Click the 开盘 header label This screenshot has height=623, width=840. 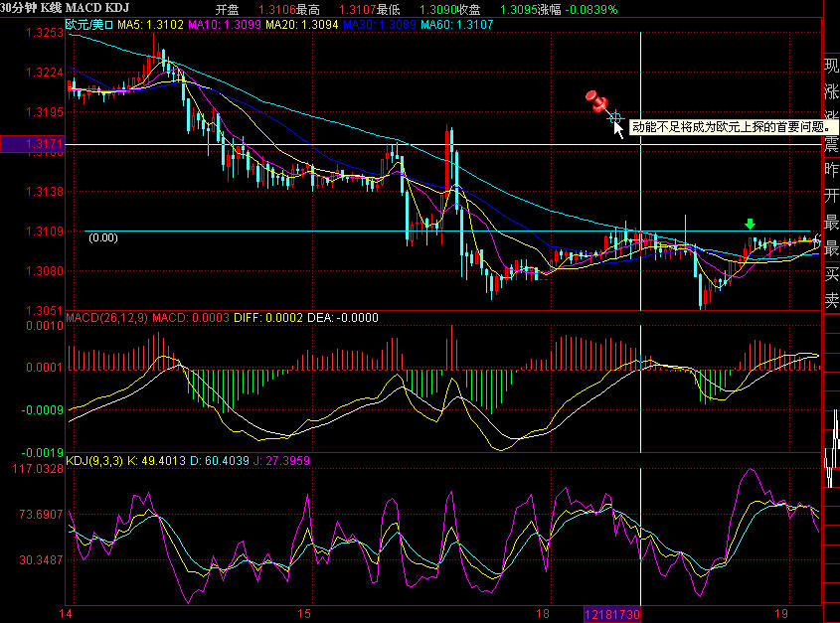coord(227,10)
